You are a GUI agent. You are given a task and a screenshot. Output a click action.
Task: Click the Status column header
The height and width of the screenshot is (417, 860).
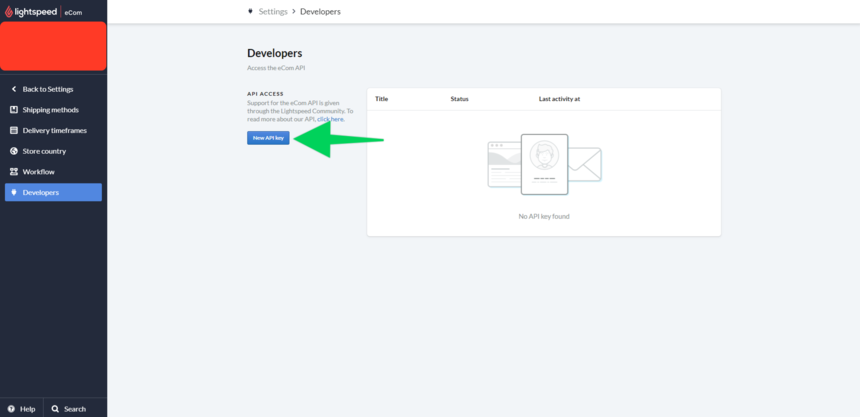459,99
